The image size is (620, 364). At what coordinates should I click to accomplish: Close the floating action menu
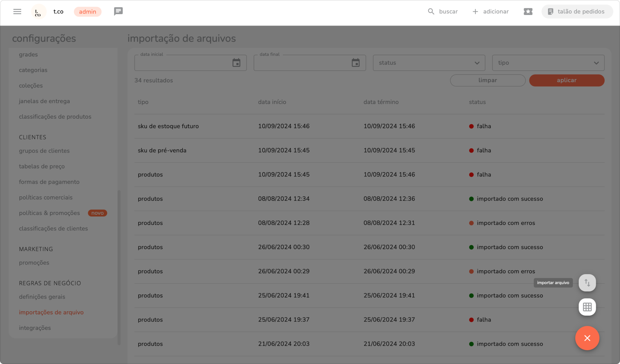coord(587,338)
